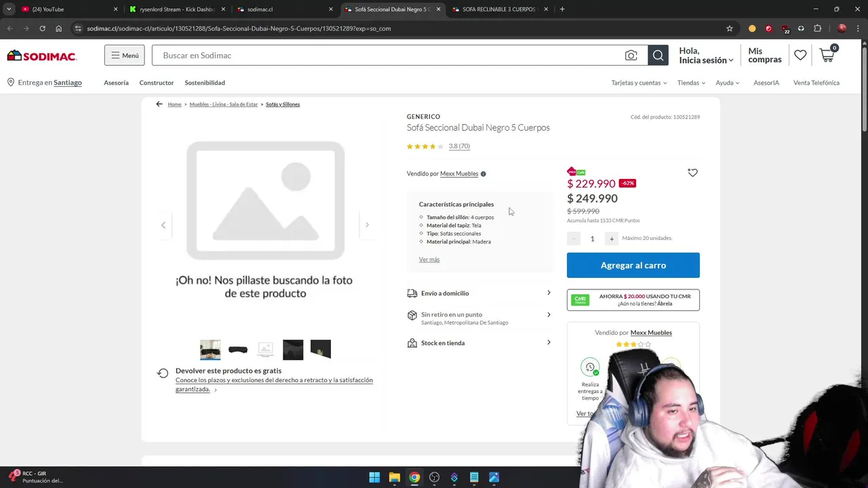Expand Stock en tienda option

479,343
